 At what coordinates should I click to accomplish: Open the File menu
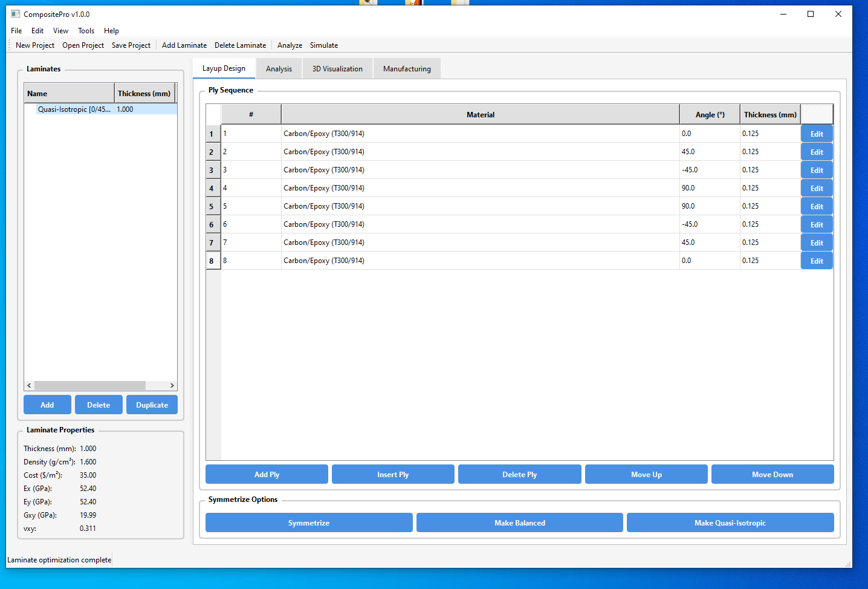tap(16, 31)
